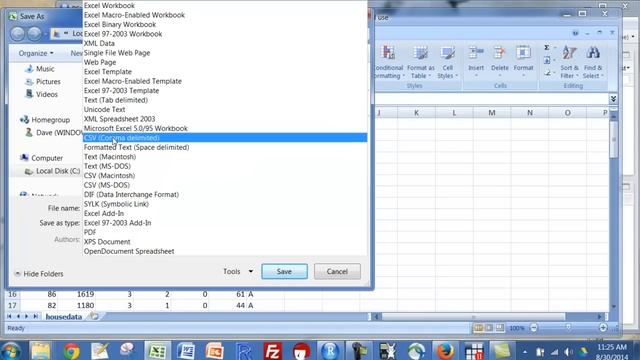The height and width of the screenshot is (360, 640).
Task: Open Excel from the taskbar
Action: (157, 351)
